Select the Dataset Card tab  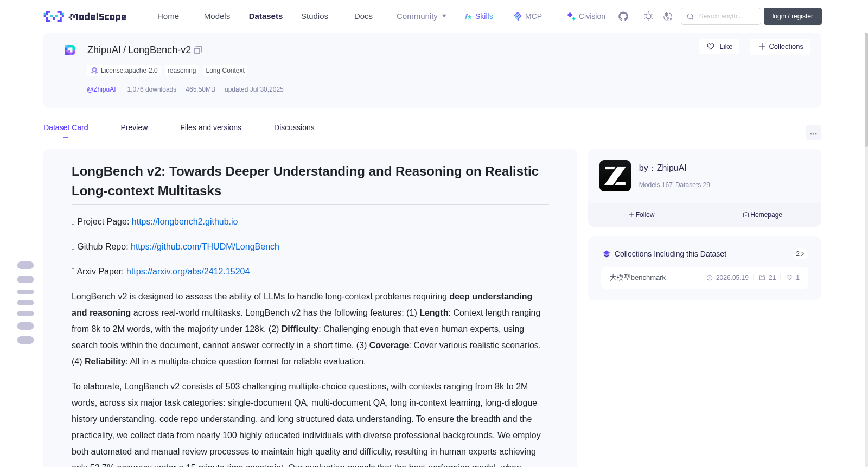(x=66, y=127)
